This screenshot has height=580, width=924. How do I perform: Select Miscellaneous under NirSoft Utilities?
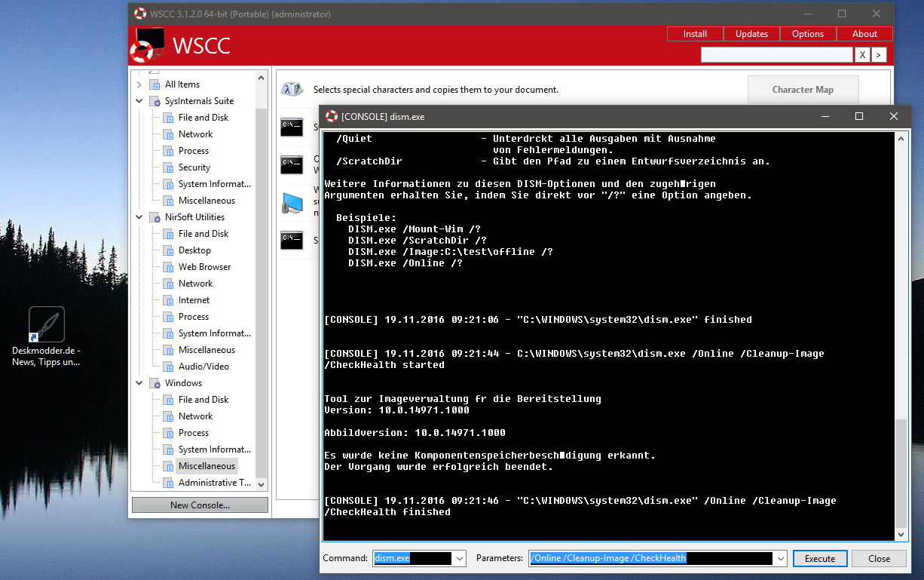point(207,350)
